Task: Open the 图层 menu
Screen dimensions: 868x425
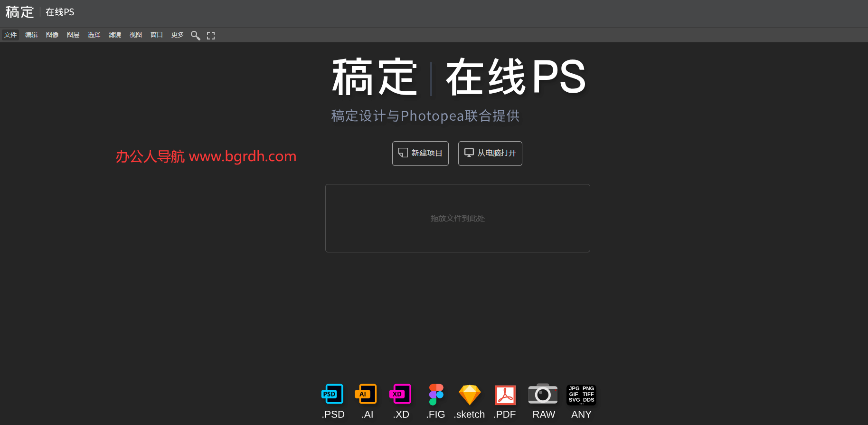Action: click(x=73, y=35)
